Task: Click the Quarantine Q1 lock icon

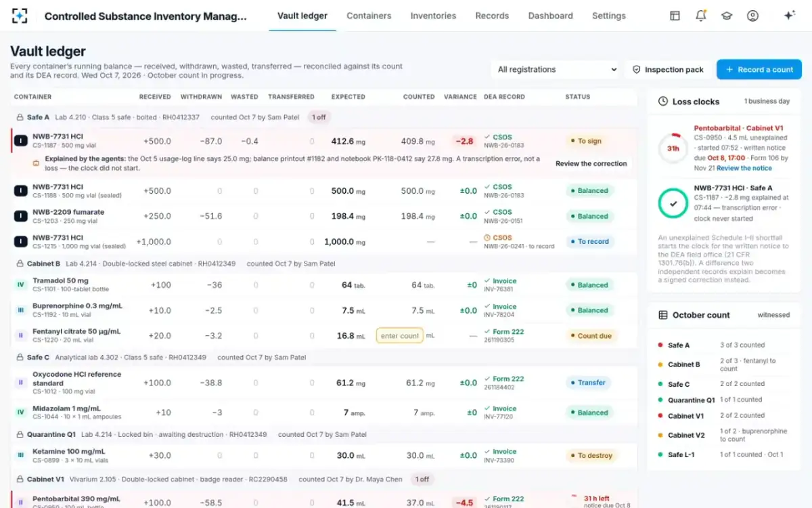Action: 20,434
